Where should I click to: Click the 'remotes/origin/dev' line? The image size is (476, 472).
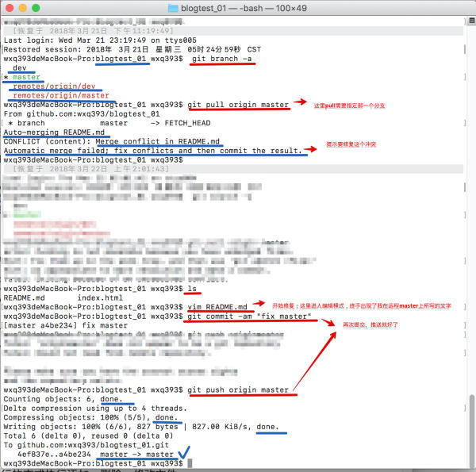54,86
